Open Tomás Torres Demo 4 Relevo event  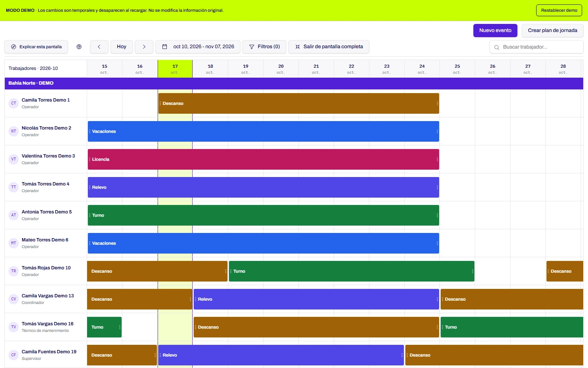[263, 187]
